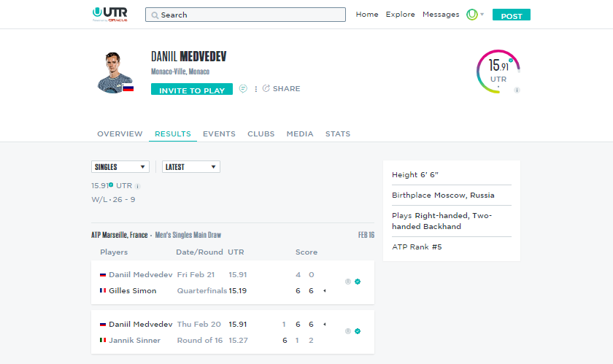
Task: Click Monaco-Ville, Monaco location text
Action: click(180, 71)
